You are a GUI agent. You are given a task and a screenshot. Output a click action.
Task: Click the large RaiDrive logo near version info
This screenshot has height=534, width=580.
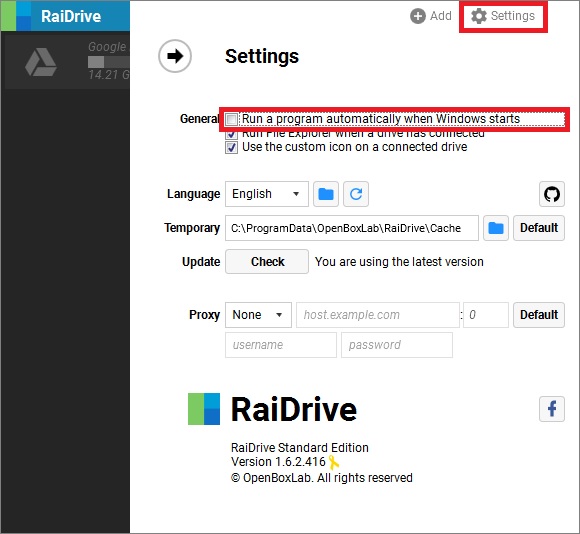204,409
